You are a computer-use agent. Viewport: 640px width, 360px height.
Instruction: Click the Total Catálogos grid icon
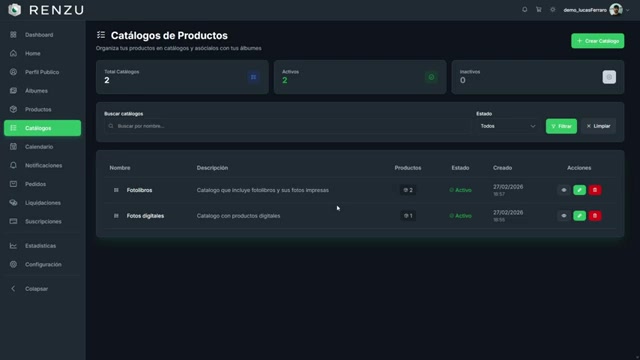click(x=253, y=77)
